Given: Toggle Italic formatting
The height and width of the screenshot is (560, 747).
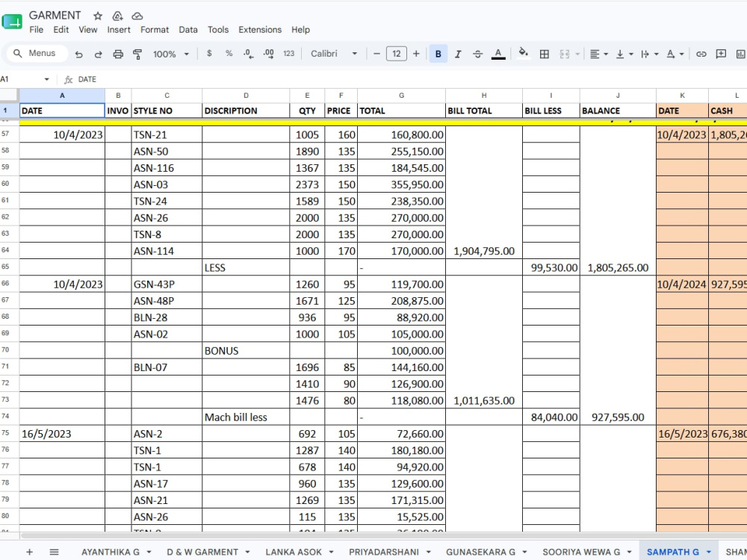Looking at the screenshot, I should click(x=458, y=55).
